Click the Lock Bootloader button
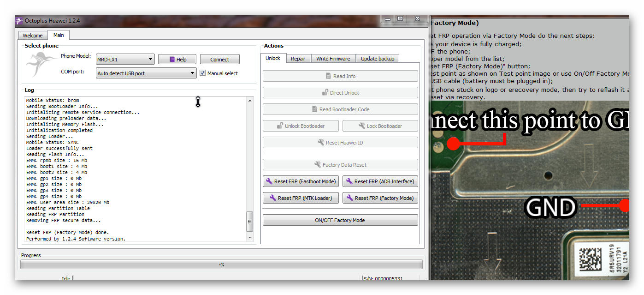Screen dimensions: 644x295 380,126
